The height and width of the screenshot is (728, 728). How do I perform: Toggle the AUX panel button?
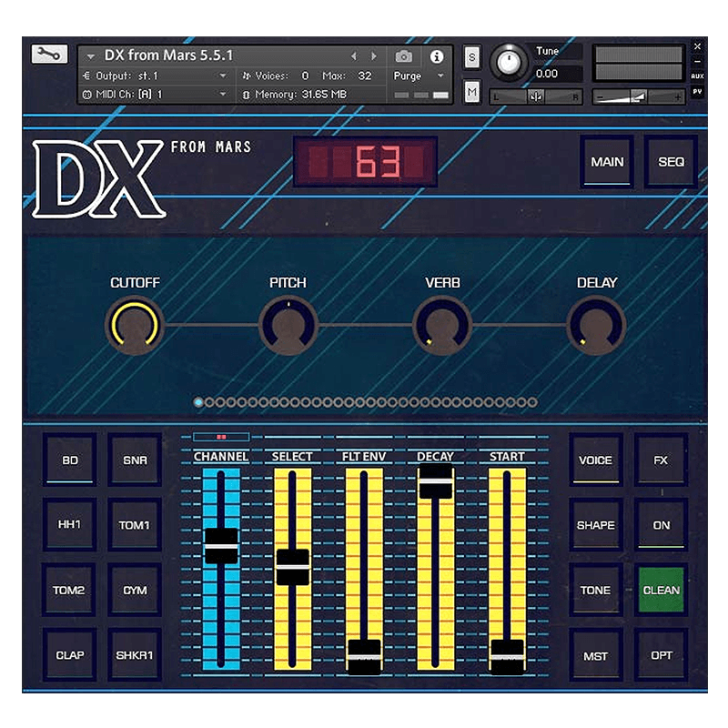697,76
